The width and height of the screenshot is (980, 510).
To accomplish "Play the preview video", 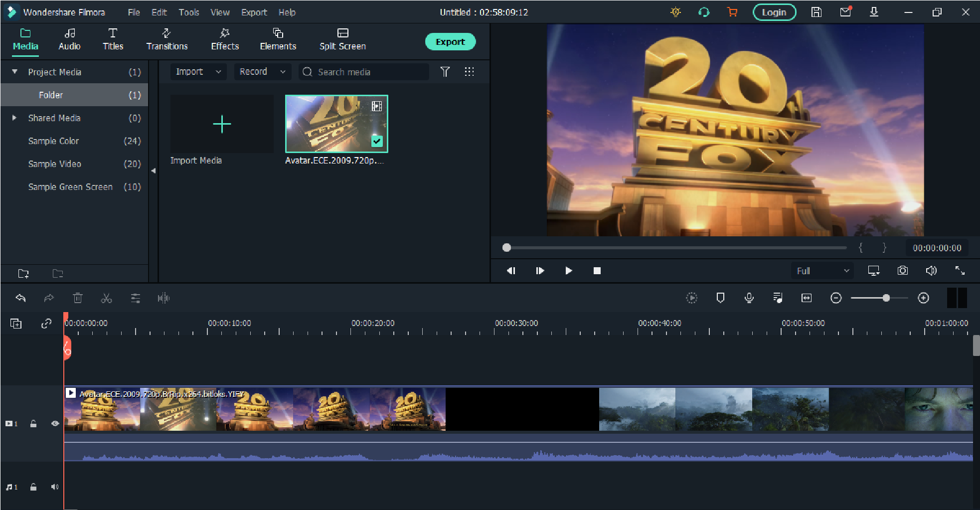I will click(x=569, y=271).
